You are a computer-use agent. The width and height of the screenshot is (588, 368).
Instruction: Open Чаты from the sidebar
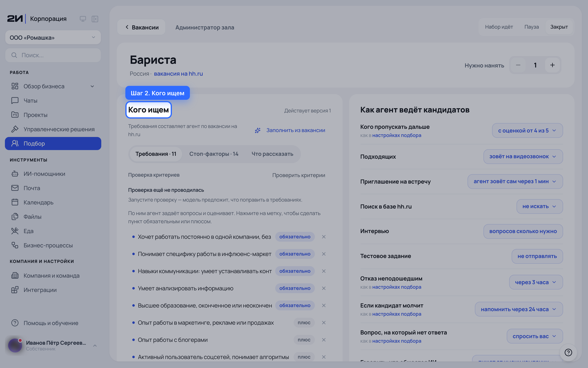pos(53,101)
